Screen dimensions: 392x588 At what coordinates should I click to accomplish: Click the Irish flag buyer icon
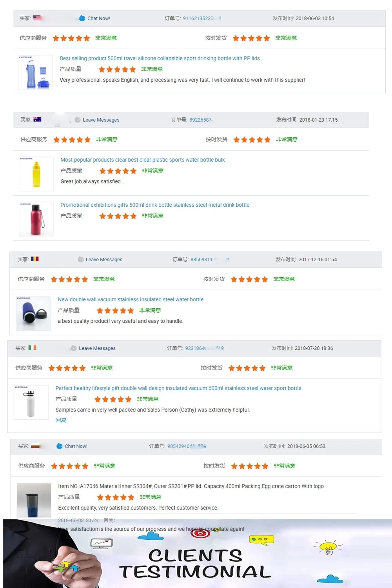tap(32, 348)
